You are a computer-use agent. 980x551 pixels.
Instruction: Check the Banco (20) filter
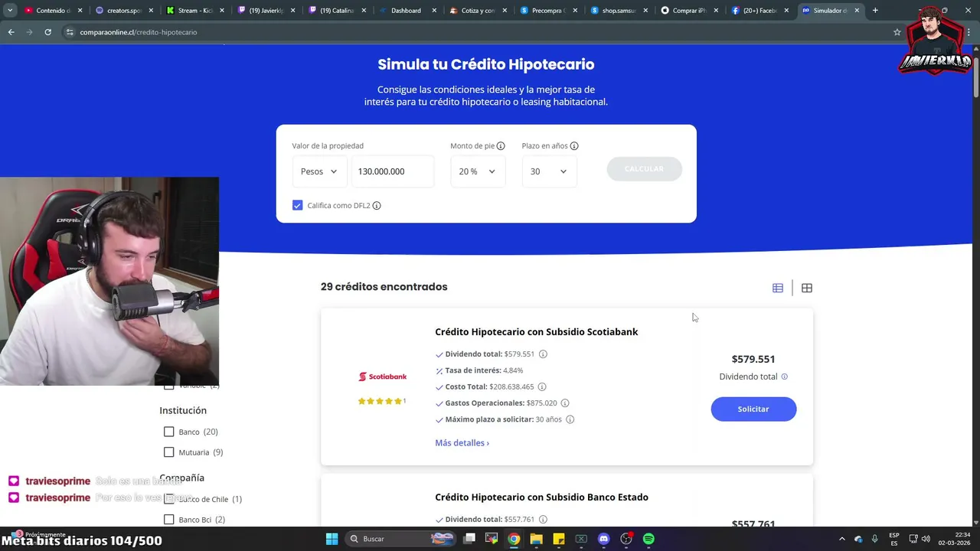click(169, 432)
